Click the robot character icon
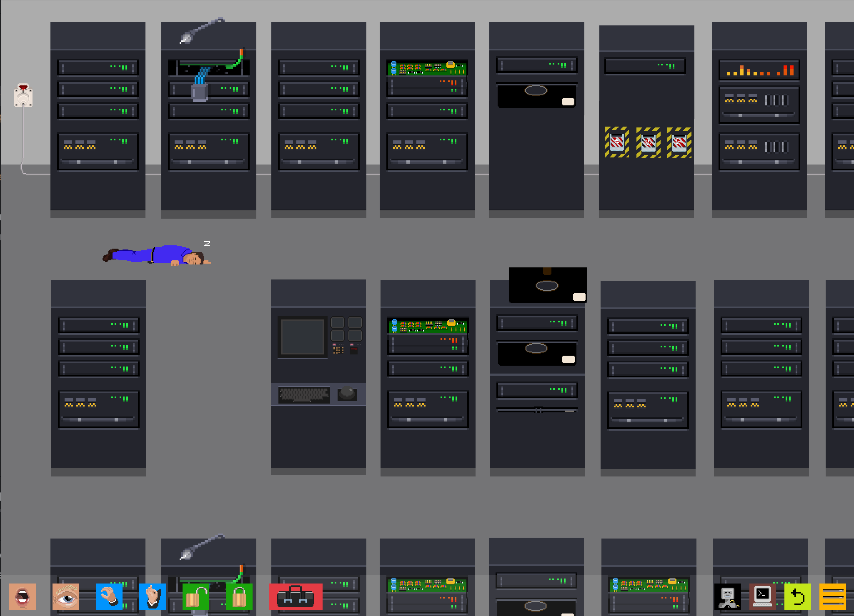Screen dimensions: 854x616 pyautogui.click(x=727, y=596)
